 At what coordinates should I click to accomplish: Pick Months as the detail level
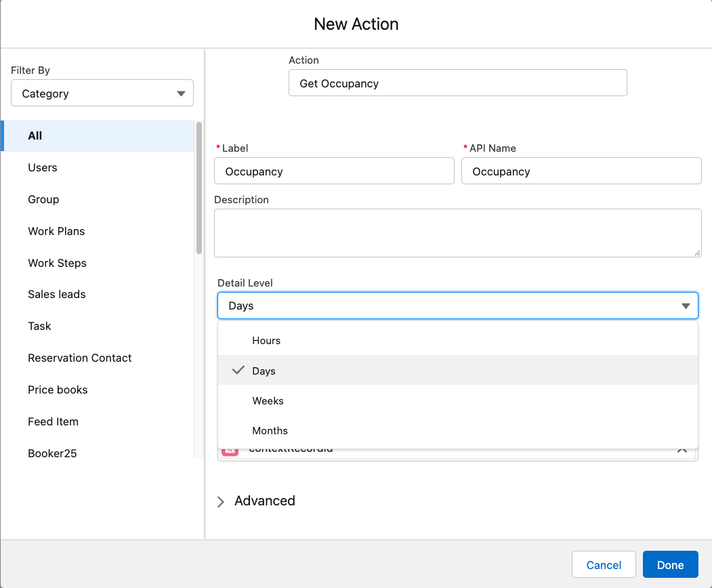270,431
